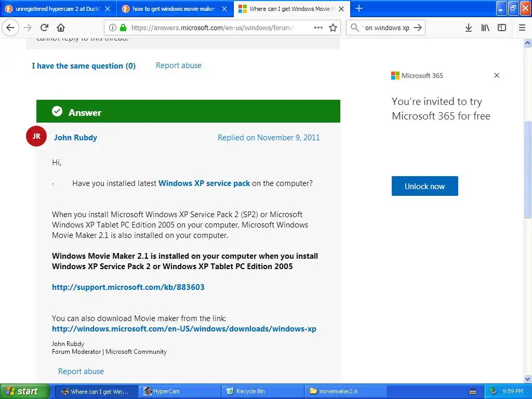Open Recycle Bin from taskbar
The image size is (532, 399).
coord(263,392)
